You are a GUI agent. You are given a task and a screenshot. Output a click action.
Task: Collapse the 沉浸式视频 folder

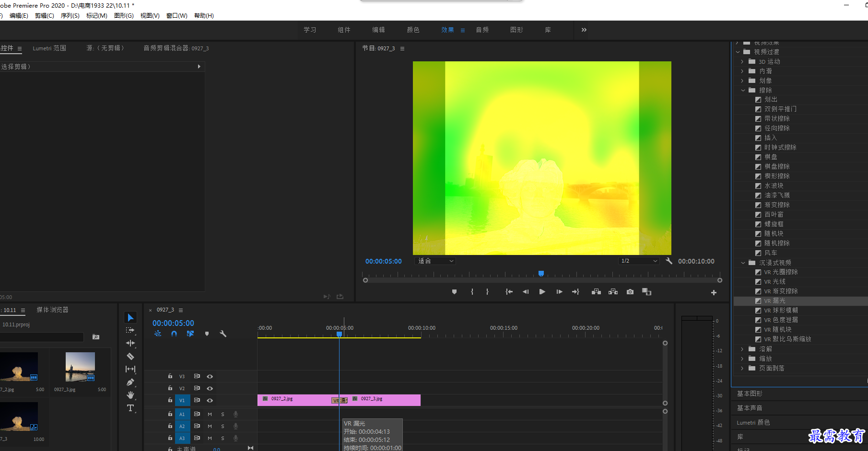[743, 263]
